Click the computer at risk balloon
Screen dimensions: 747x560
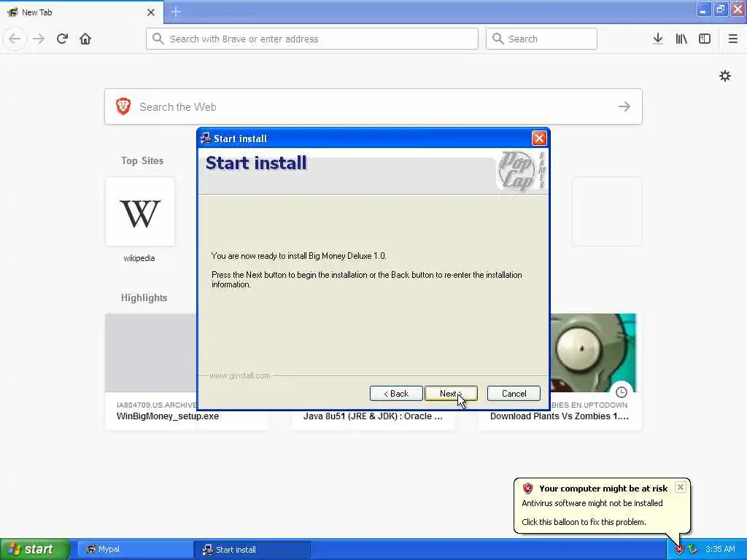point(602,505)
